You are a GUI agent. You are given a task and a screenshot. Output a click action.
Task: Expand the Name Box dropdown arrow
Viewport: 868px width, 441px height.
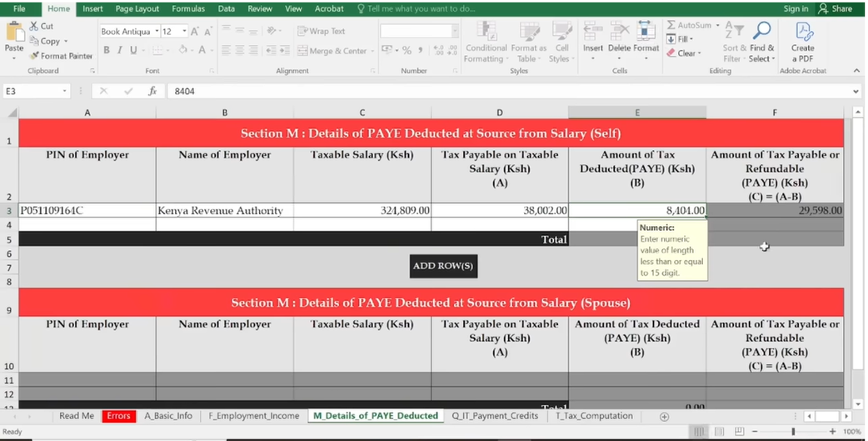pyautogui.click(x=65, y=91)
